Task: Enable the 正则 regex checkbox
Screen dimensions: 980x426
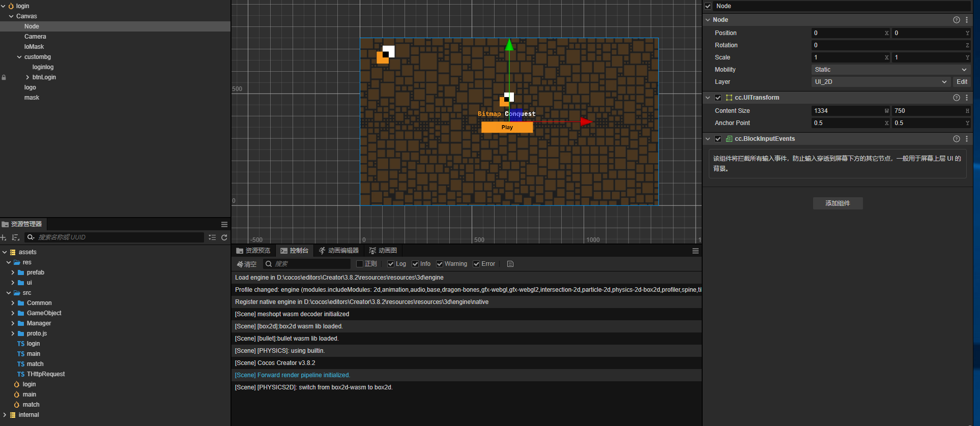Action: [360, 264]
